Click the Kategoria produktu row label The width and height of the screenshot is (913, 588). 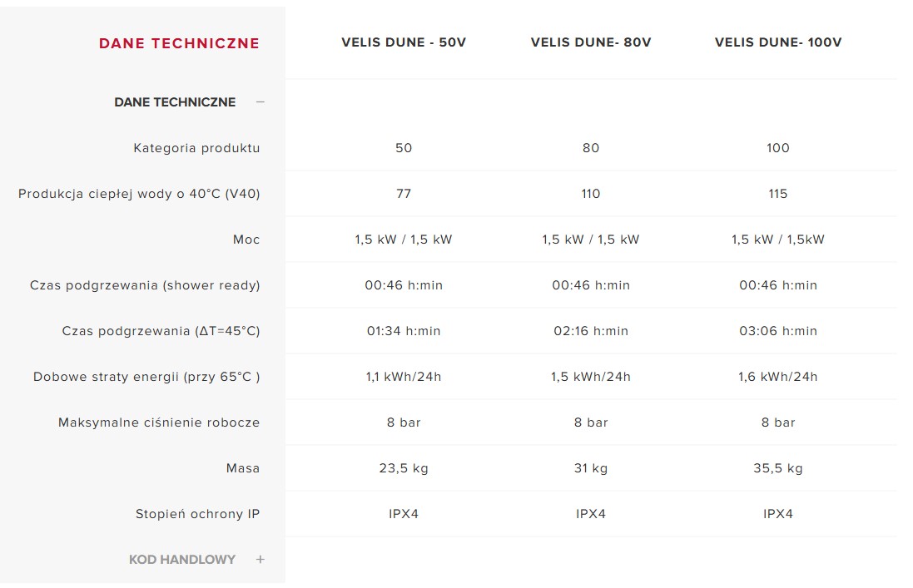coord(196,148)
